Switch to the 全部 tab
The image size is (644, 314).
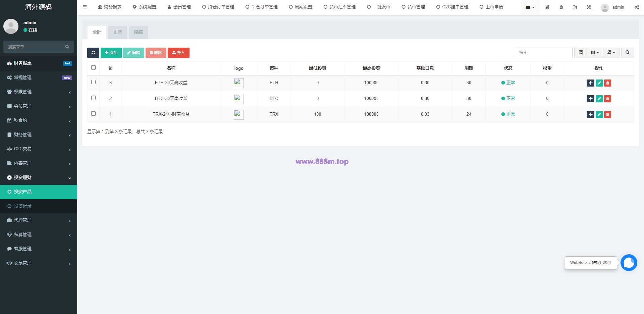pyautogui.click(x=97, y=32)
